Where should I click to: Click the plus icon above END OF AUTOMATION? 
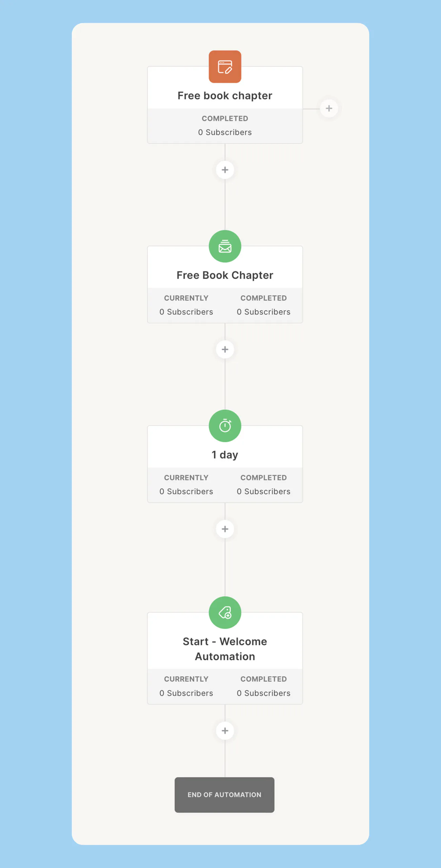click(x=225, y=731)
